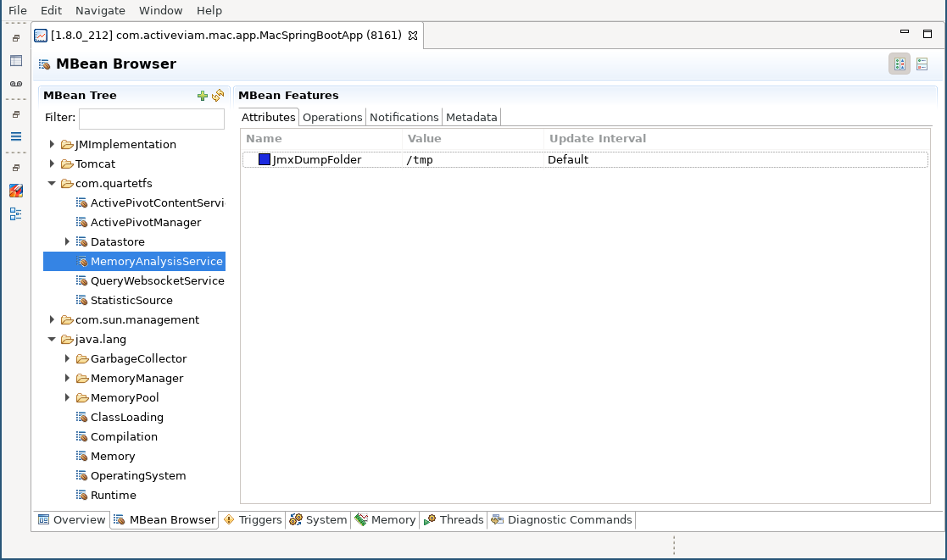Screen dimensions: 947x560
Task: Collapse the com.quartetfs folder
Action: tap(53, 184)
